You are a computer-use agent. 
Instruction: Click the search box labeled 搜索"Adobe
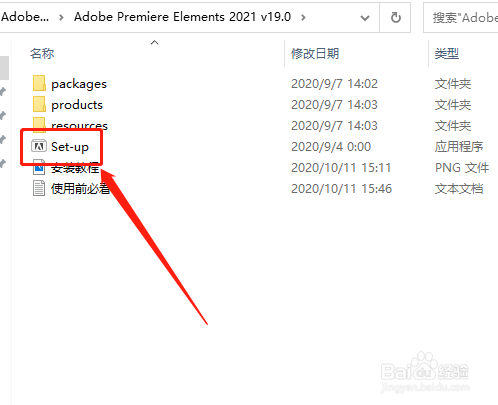coord(461,18)
